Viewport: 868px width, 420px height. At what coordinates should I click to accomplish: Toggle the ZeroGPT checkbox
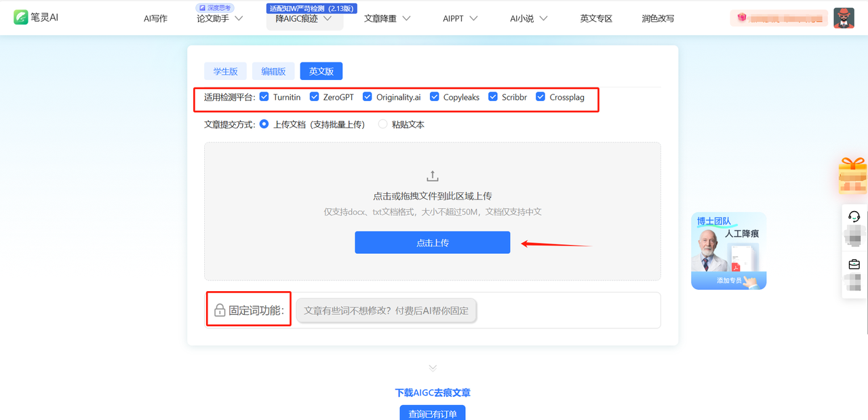click(315, 97)
